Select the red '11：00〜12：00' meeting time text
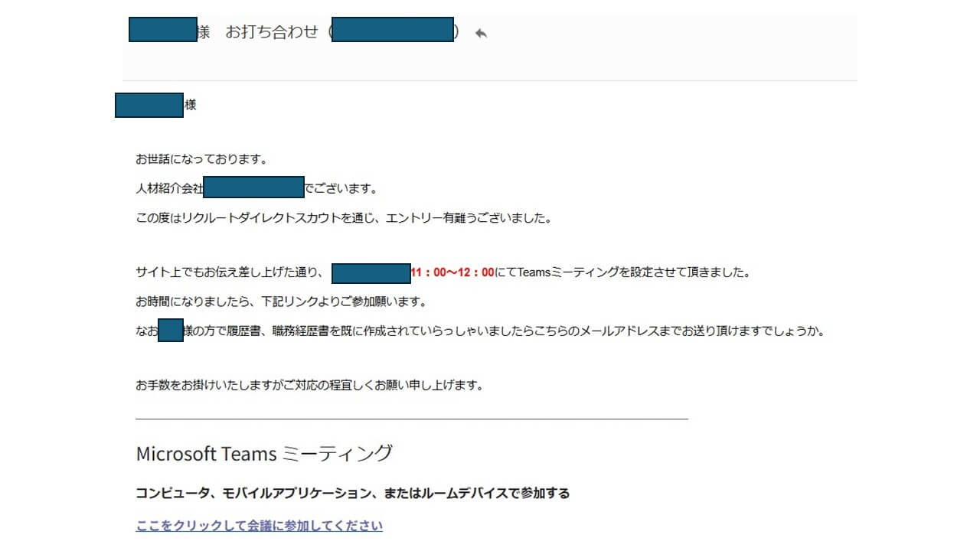Image resolution: width=980 pixels, height=551 pixels. point(450,272)
